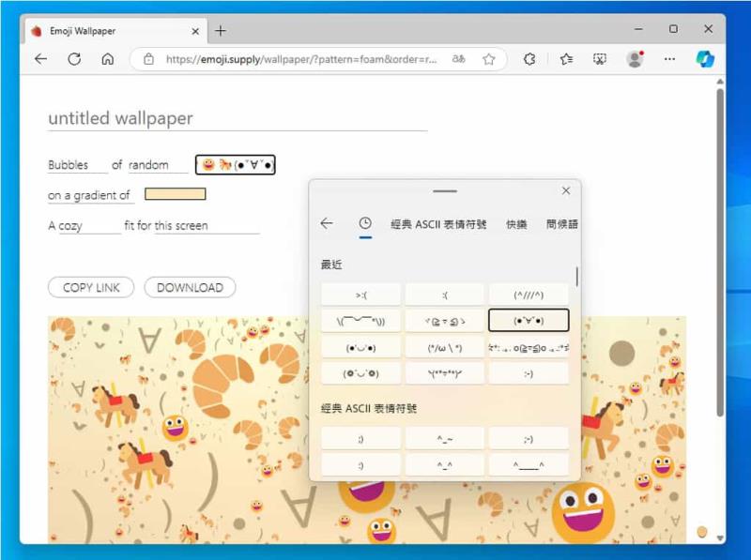
Task: Reload the page with the refresh icon
Action: click(74, 59)
